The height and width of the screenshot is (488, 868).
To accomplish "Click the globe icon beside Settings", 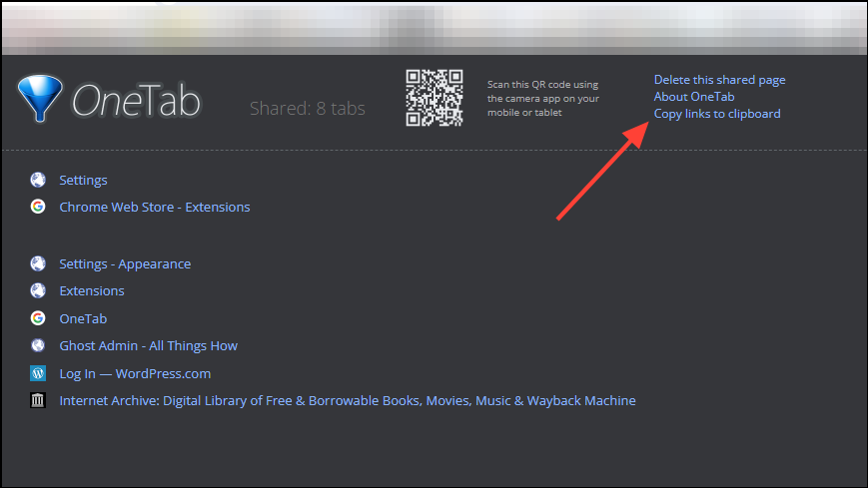I will [x=38, y=180].
